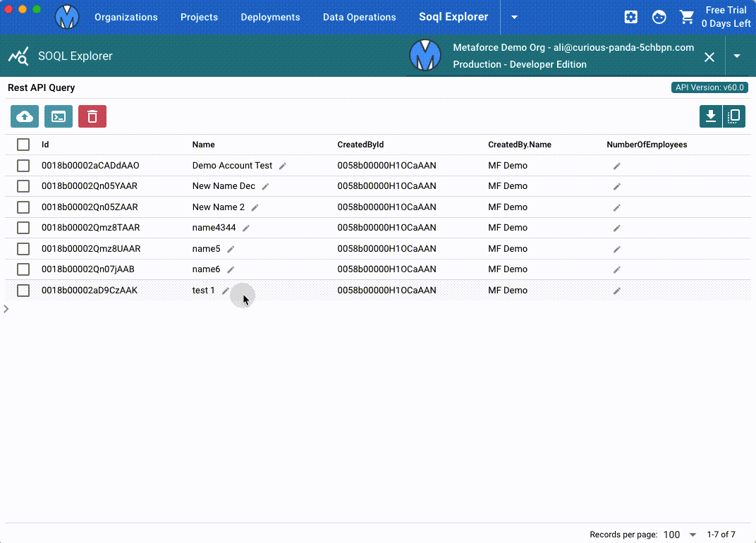Click the SOQL Explorer chart icon

tap(18, 56)
